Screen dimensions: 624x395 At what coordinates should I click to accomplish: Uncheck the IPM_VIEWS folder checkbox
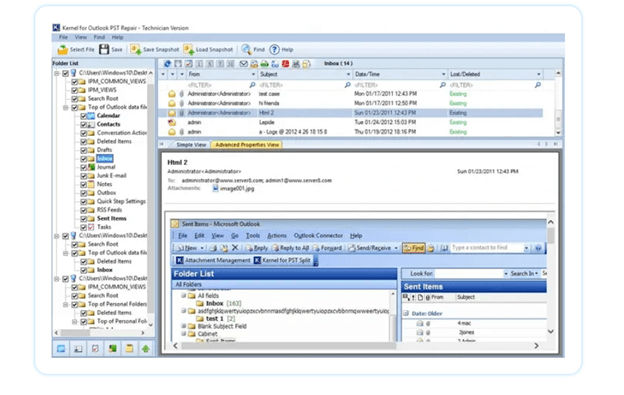point(74,90)
